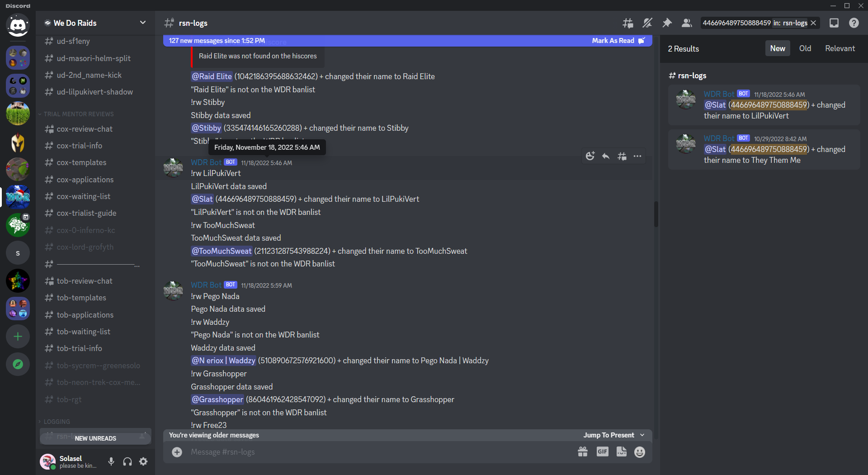Open ud-lilpukivert-shadow channel
The image size is (868, 475).
click(95, 92)
